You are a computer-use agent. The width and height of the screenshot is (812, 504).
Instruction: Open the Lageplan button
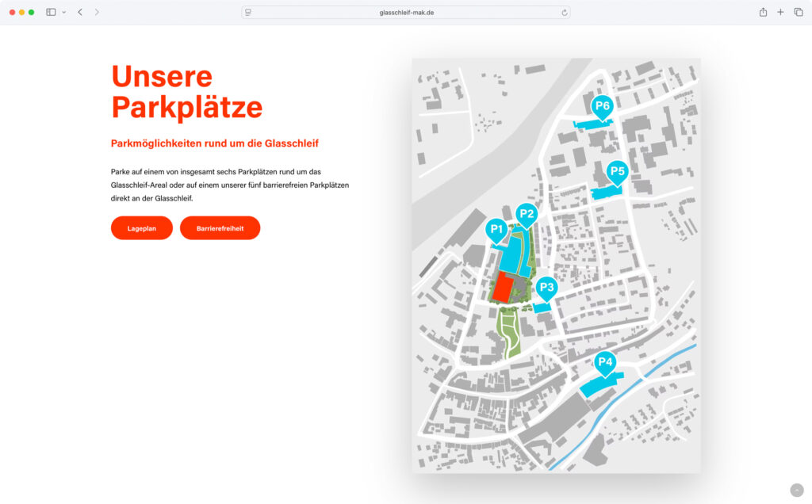click(x=142, y=228)
